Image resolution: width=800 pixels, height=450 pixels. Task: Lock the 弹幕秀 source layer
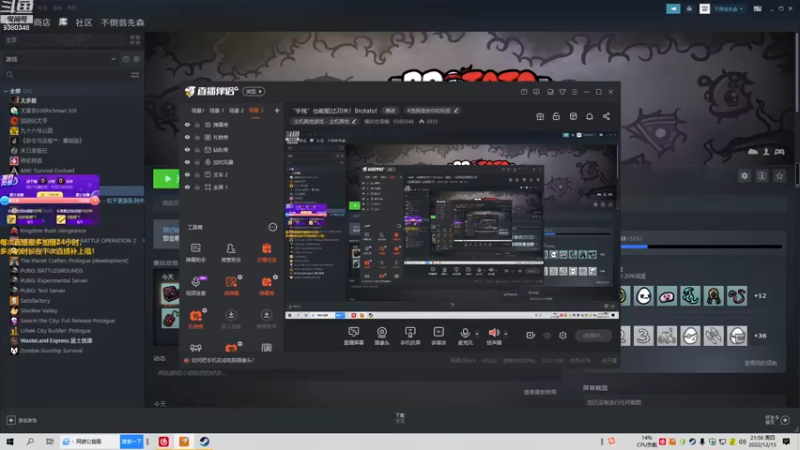[197, 124]
